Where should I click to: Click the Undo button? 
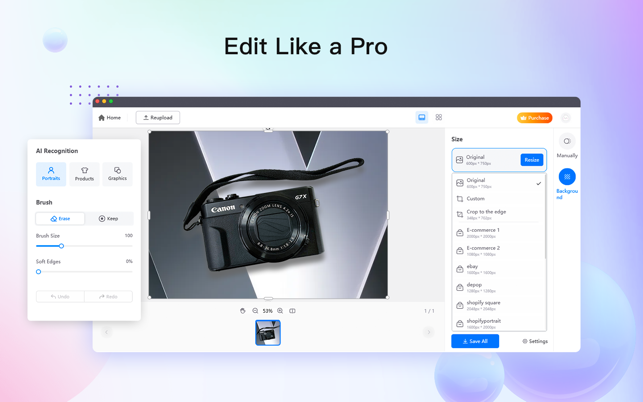click(60, 297)
